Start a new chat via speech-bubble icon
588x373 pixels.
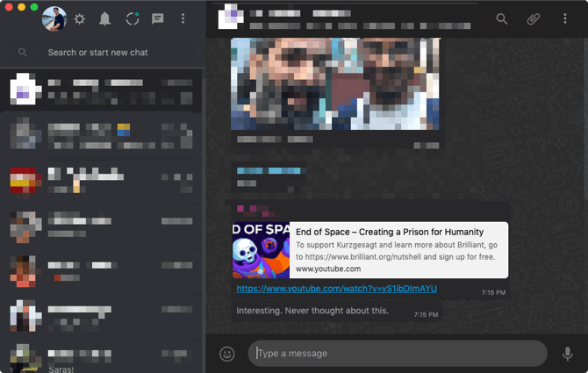157,18
